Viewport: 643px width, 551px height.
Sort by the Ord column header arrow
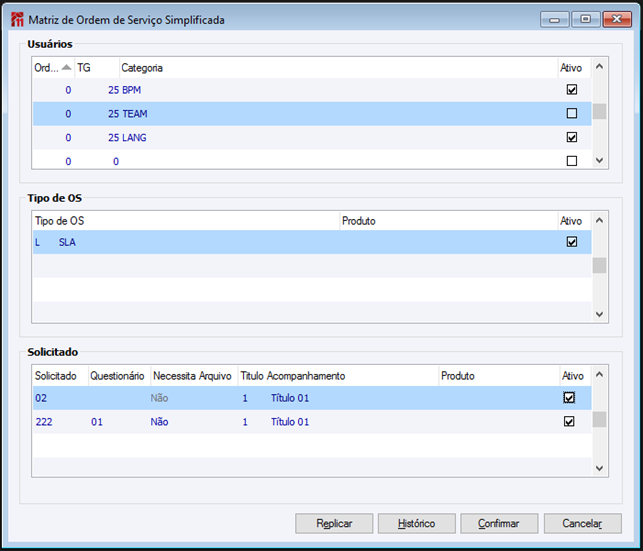coord(67,68)
